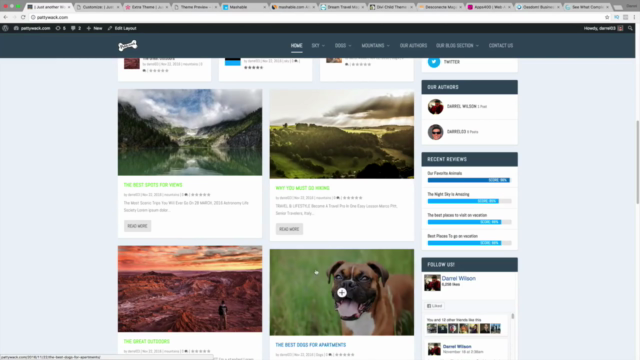The width and height of the screenshot is (640, 360).
Task: Click the DARREL03 author avatar with sunglasses
Action: 435,132
